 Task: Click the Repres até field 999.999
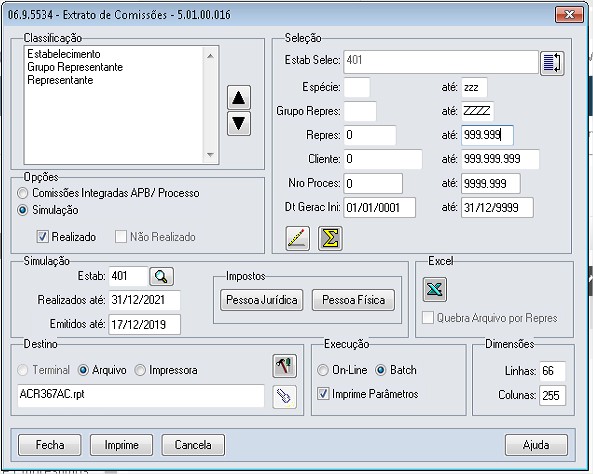pos(487,135)
